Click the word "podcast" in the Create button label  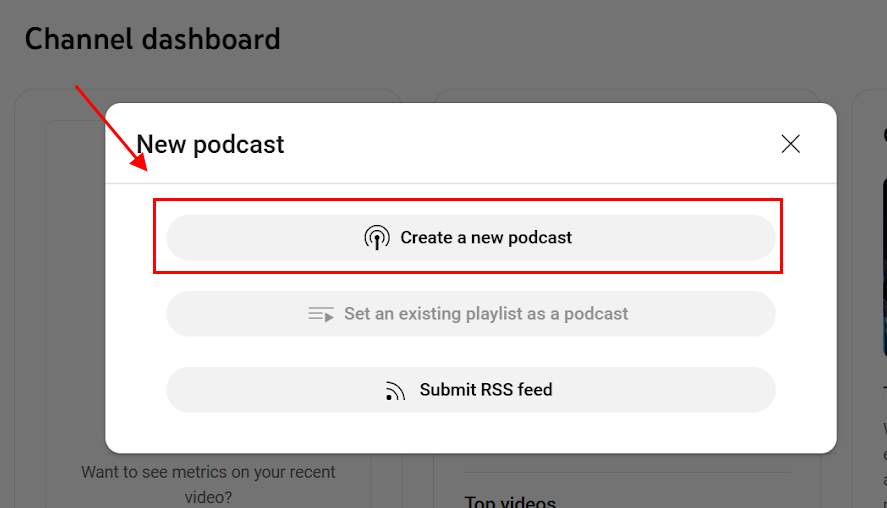[540, 238]
